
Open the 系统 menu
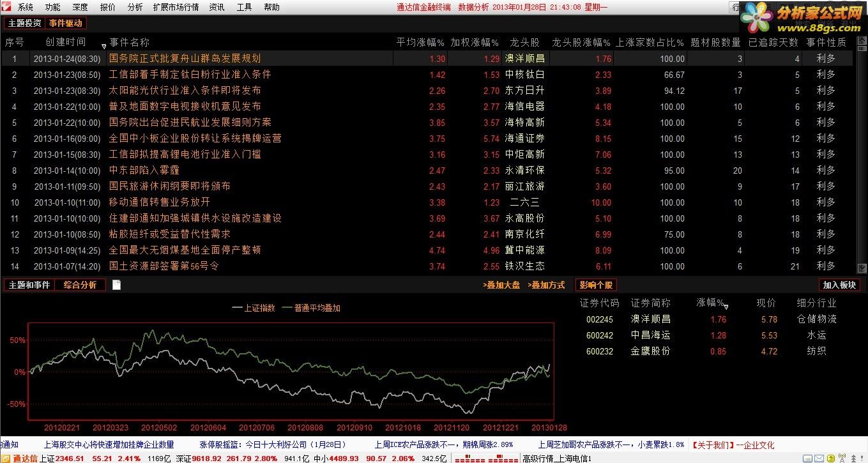click(x=25, y=7)
